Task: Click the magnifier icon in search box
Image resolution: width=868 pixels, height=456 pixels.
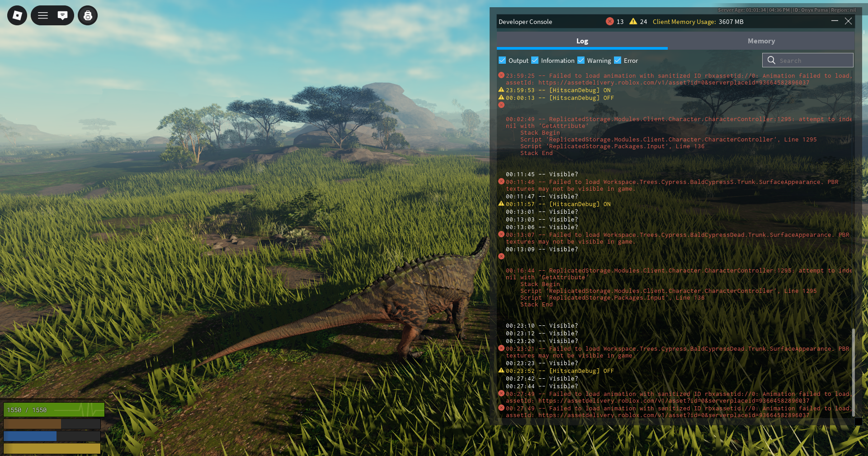Action: point(771,60)
